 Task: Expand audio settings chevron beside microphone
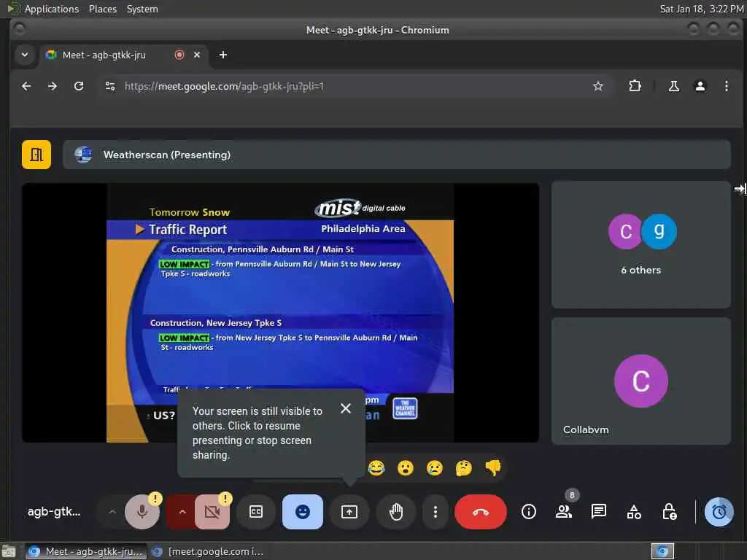(x=112, y=512)
